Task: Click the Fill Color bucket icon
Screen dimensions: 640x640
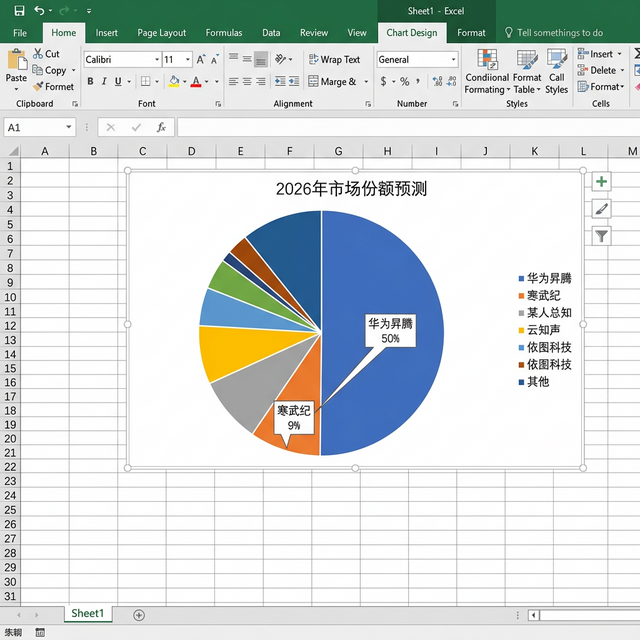Action: click(174, 81)
